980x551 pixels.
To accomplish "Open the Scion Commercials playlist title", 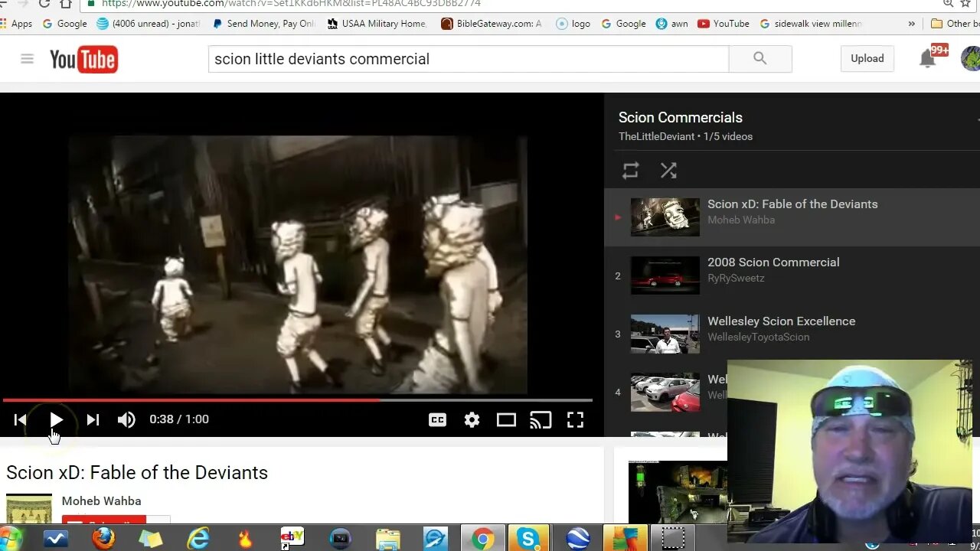I will click(x=681, y=117).
